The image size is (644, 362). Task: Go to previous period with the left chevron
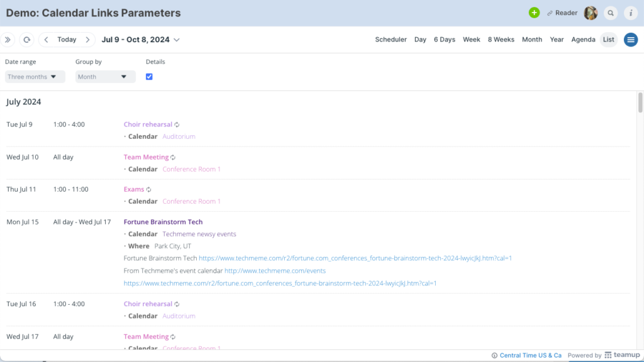[47, 39]
